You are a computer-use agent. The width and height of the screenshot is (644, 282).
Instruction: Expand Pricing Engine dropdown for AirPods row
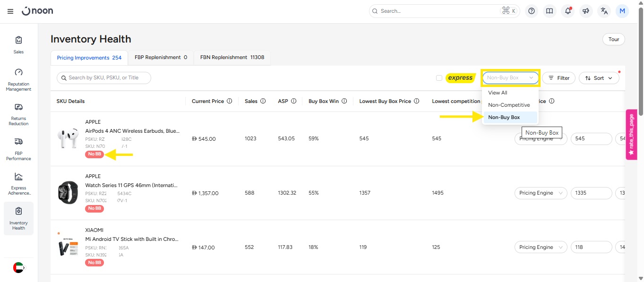(541, 139)
